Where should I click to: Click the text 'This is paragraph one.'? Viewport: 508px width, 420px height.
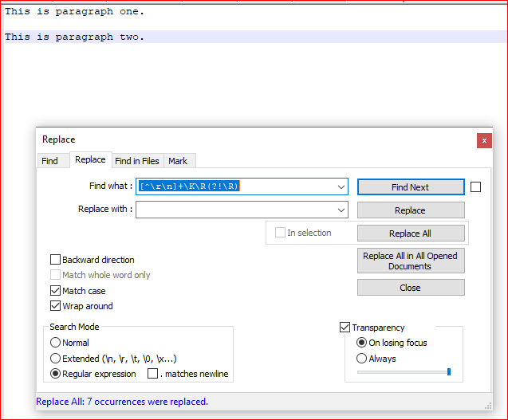(x=74, y=12)
